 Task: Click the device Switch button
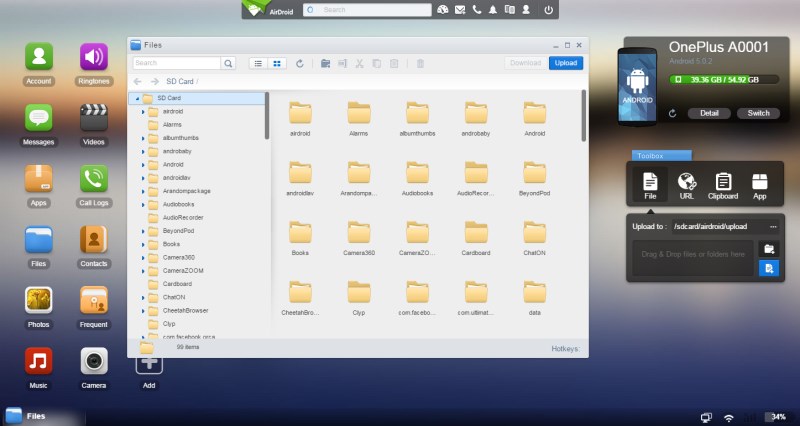758,113
